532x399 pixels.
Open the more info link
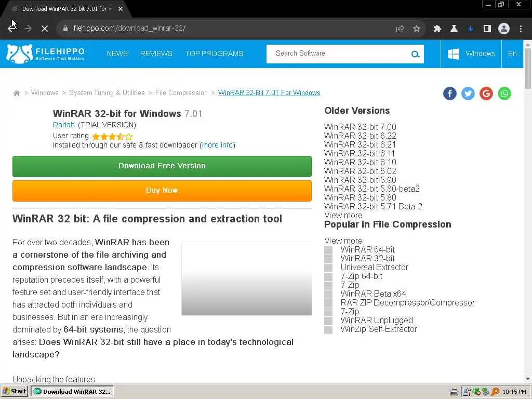click(x=218, y=145)
